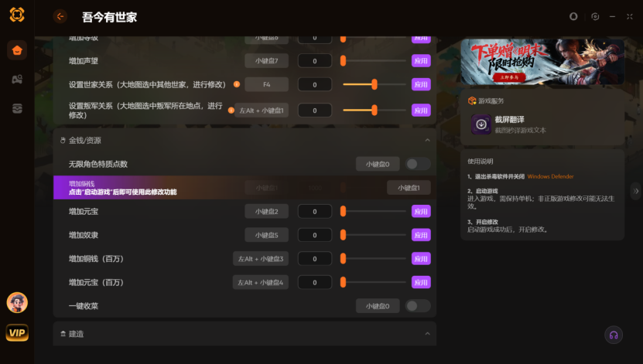
Task: Adjust the 设置世家关系 slider handle
Action: pos(375,84)
